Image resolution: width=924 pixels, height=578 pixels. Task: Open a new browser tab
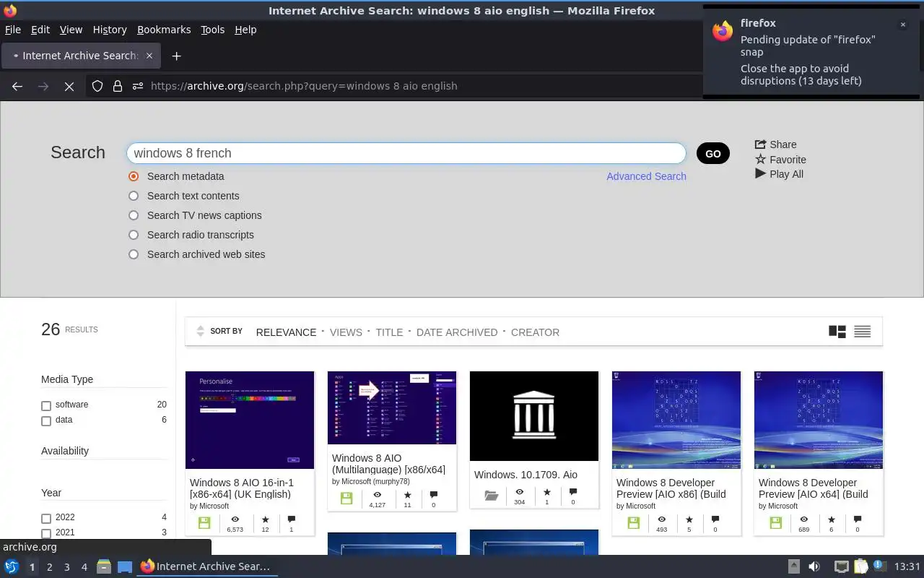tap(176, 56)
